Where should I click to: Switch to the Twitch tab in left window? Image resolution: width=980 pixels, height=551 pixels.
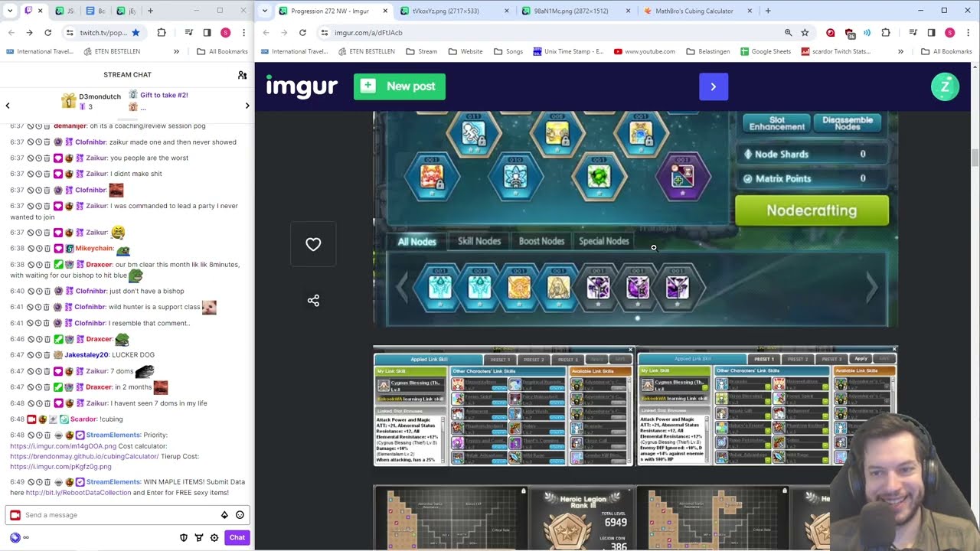34,11
